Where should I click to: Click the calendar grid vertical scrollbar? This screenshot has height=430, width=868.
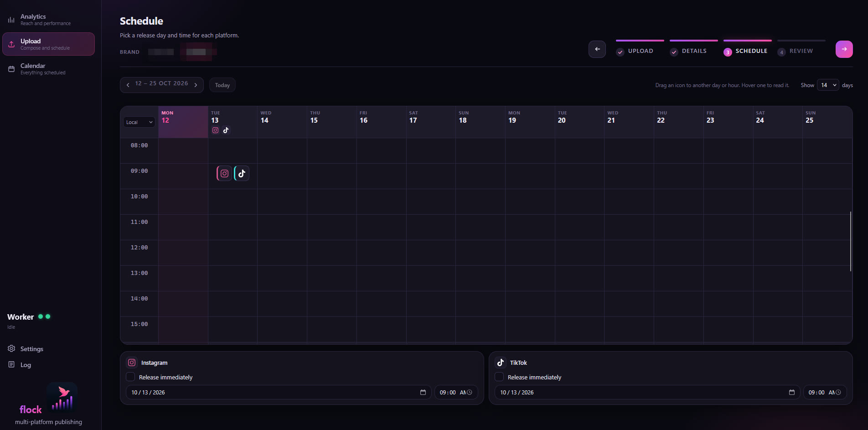tap(851, 241)
